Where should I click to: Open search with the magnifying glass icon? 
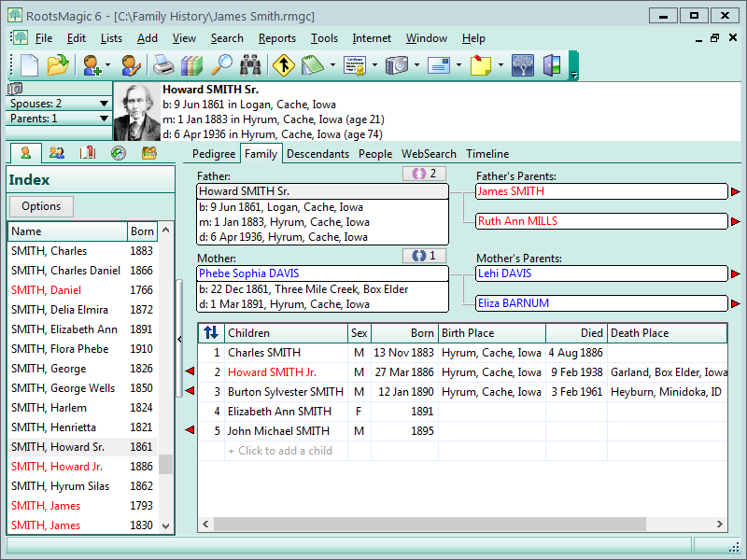pos(221,65)
